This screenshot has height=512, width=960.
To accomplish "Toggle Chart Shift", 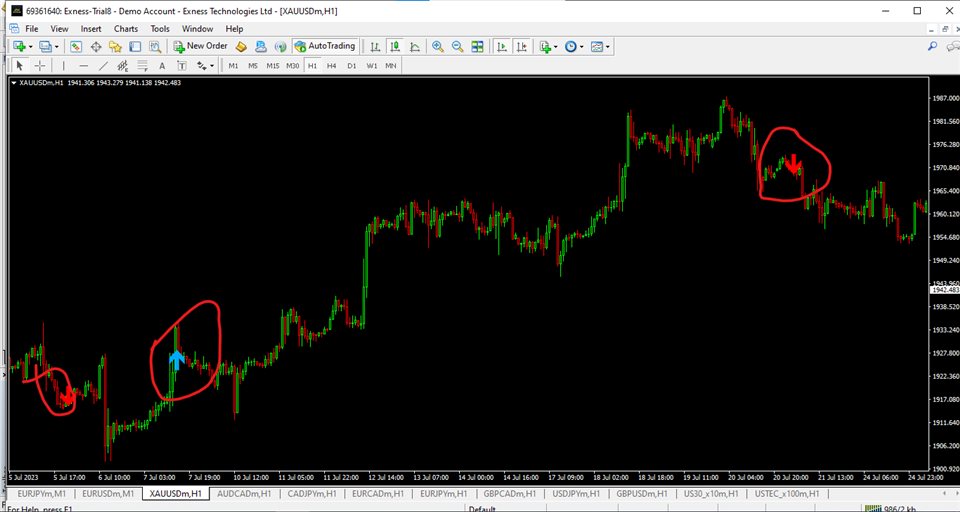I will pos(522,47).
